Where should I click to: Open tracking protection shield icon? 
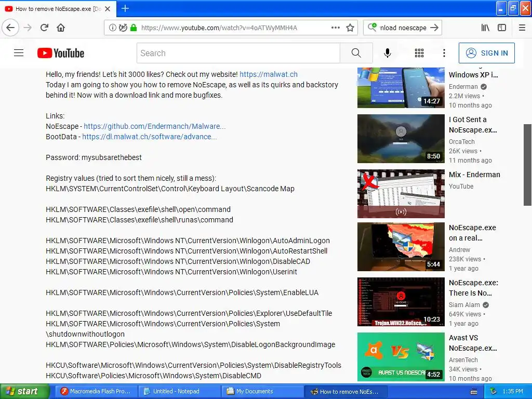pyautogui.click(x=123, y=28)
